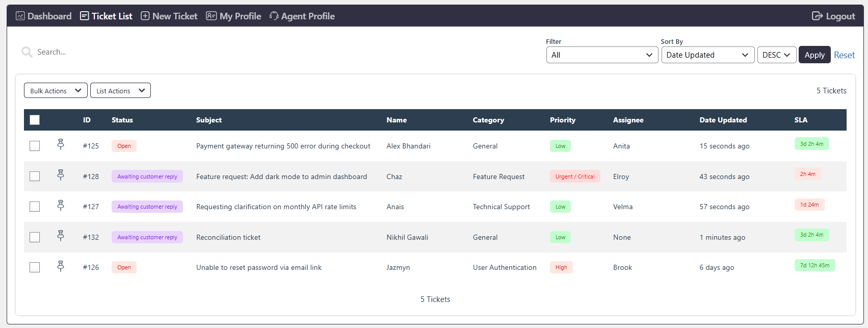Viewport: 868px width, 328px height.
Task: Expand the List Actions dropdown
Action: pyautogui.click(x=120, y=91)
